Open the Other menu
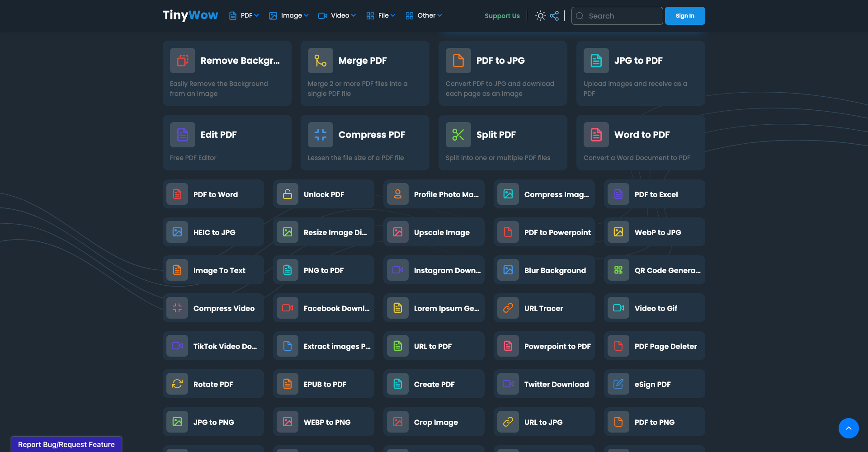 pyautogui.click(x=424, y=16)
